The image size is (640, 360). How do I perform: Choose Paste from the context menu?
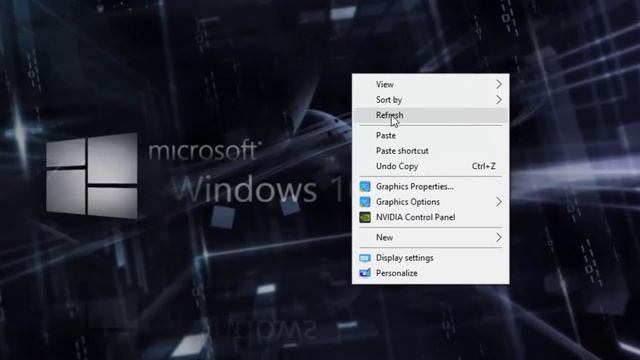tap(431, 136)
